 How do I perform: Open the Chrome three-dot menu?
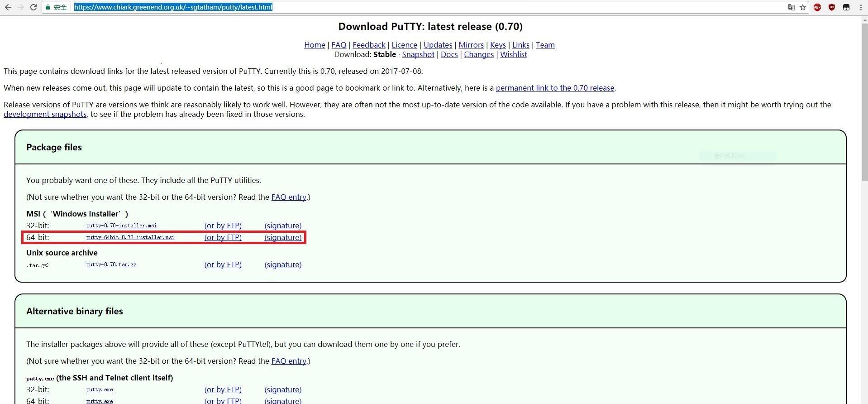pos(861,7)
